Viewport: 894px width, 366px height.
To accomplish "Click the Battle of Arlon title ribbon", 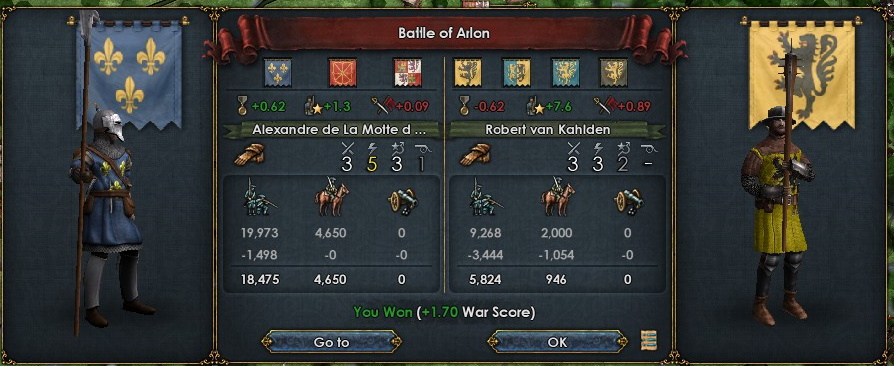I will (x=444, y=32).
